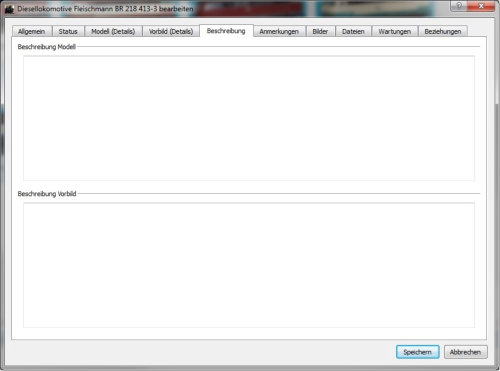Switch to the Bilder tab
The image size is (500, 371).
click(x=320, y=31)
